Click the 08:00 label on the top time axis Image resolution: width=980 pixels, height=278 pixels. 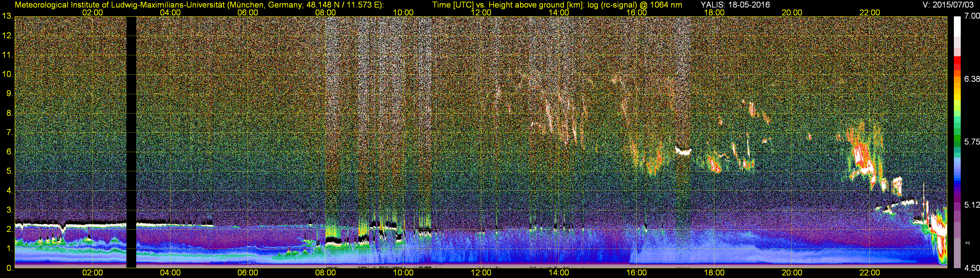326,12
